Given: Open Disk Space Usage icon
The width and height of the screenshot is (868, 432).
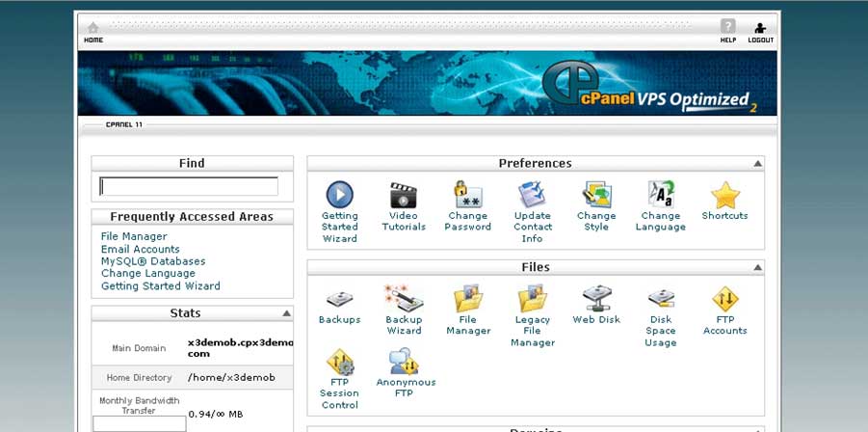Looking at the screenshot, I should (661, 299).
